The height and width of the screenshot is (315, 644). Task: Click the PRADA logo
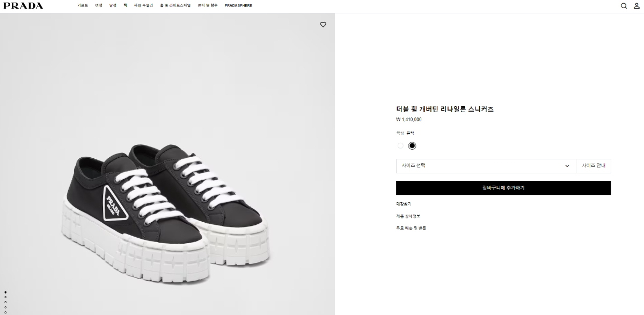pyautogui.click(x=23, y=6)
